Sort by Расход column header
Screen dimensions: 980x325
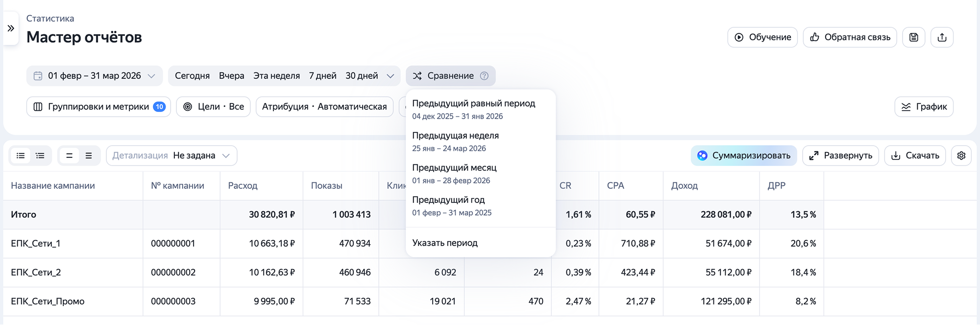243,186
